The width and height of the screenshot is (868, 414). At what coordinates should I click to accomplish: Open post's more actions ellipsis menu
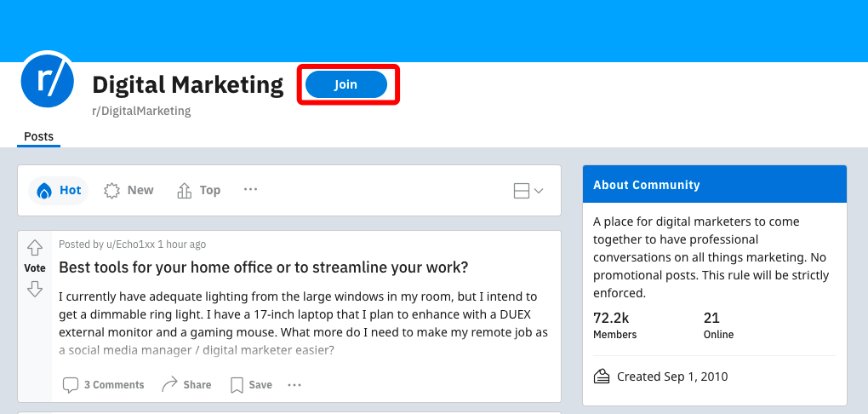coord(294,385)
